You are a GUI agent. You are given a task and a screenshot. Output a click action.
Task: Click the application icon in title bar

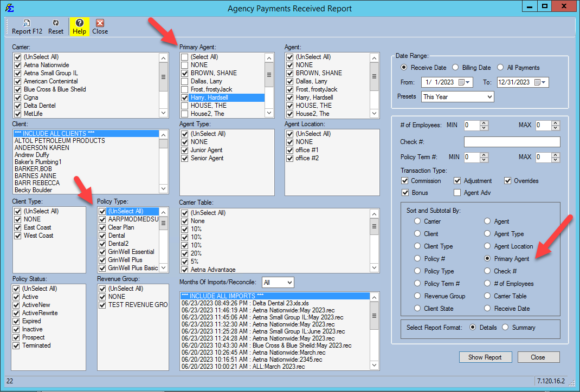tap(9, 8)
